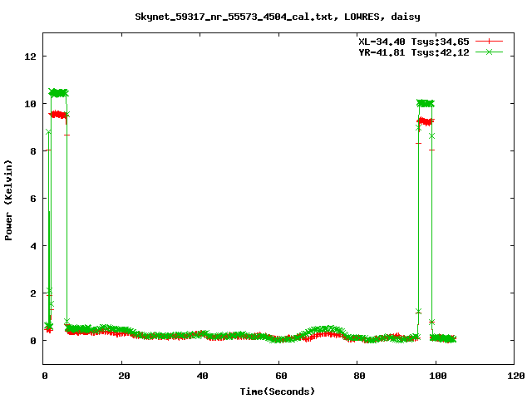Click the red calibration plateau near 9.5 Kelvin
The image size is (532, 399).
point(58,115)
